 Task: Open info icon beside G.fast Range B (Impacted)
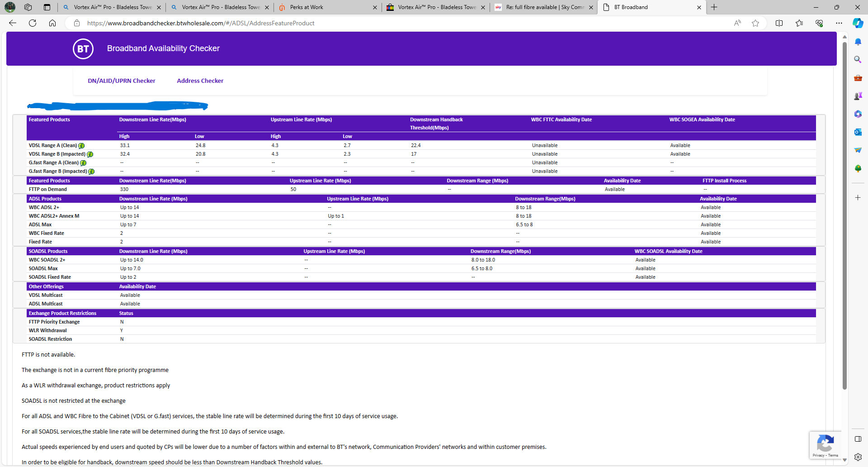[x=91, y=172]
